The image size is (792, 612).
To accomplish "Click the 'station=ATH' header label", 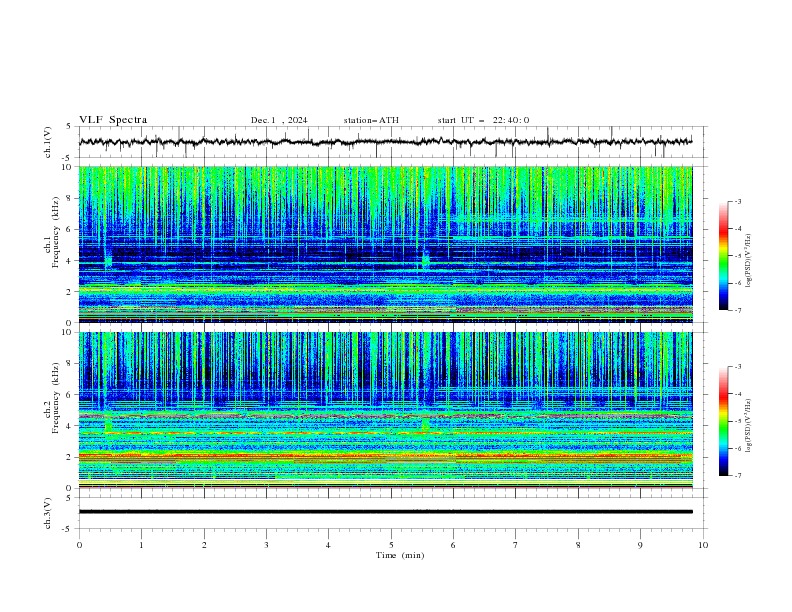I will (x=371, y=120).
